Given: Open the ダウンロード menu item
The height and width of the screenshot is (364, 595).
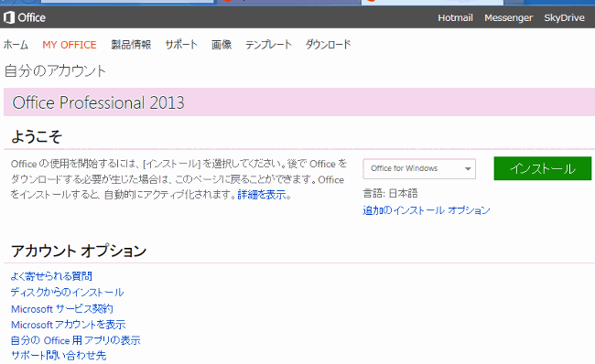Looking at the screenshot, I should click(328, 45).
